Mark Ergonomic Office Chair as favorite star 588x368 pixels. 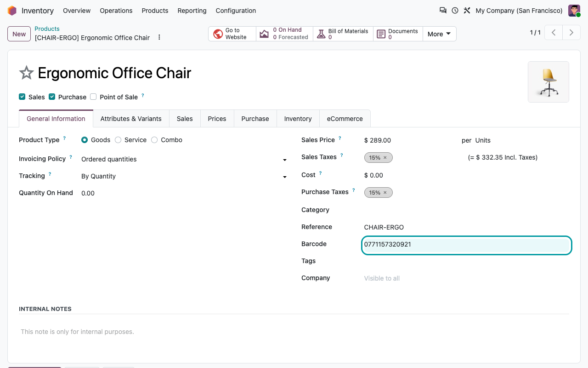[26, 73]
